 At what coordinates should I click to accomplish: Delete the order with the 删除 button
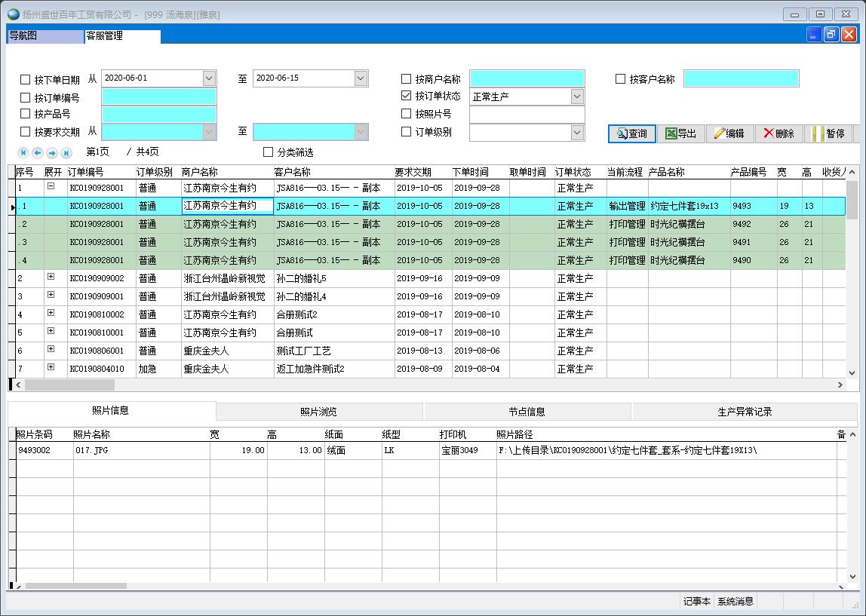778,133
